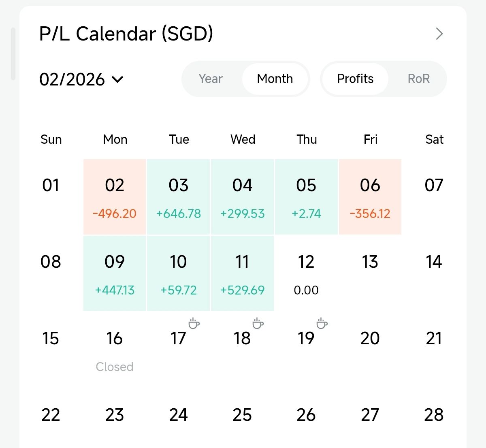486x448 pixels.
Task: Switch display to RoR
Action: 419,79
